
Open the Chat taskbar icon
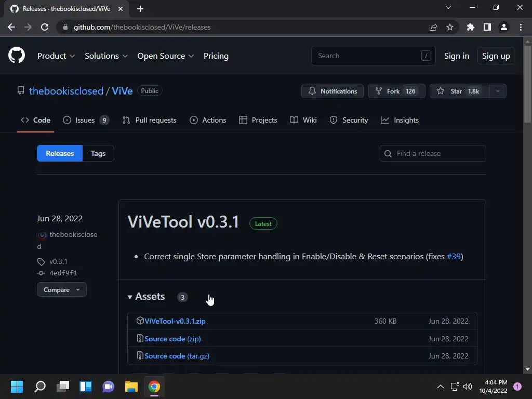tap(108, 387)
